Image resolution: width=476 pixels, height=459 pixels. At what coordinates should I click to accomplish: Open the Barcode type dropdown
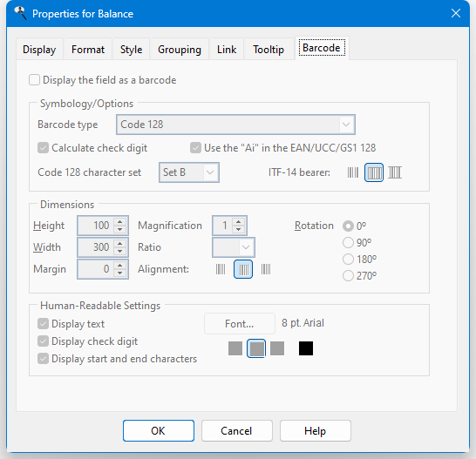pos(236,125)
